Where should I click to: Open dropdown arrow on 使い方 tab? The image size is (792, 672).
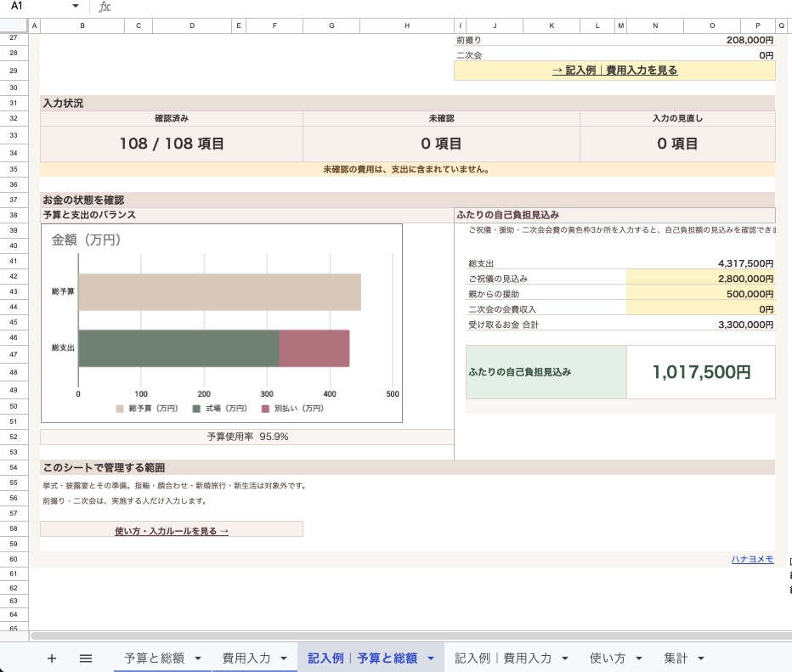(639, 658)
